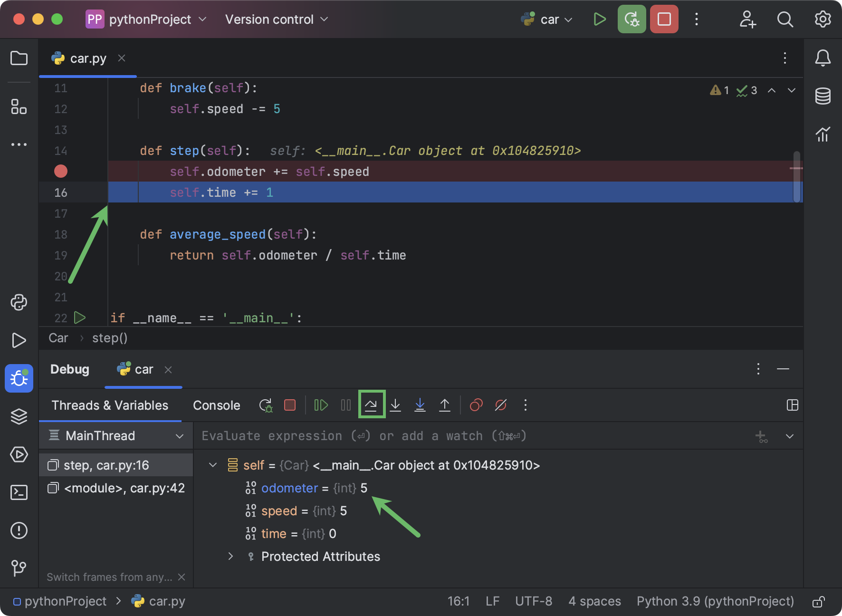Open more debug toolbar actions ellipsis
The height and width of the screenshot is (616, 842).
tap(525, 405)
